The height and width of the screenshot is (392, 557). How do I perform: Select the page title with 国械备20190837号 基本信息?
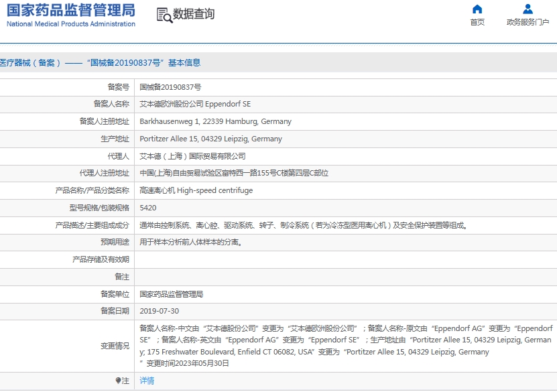click(100, 63)
